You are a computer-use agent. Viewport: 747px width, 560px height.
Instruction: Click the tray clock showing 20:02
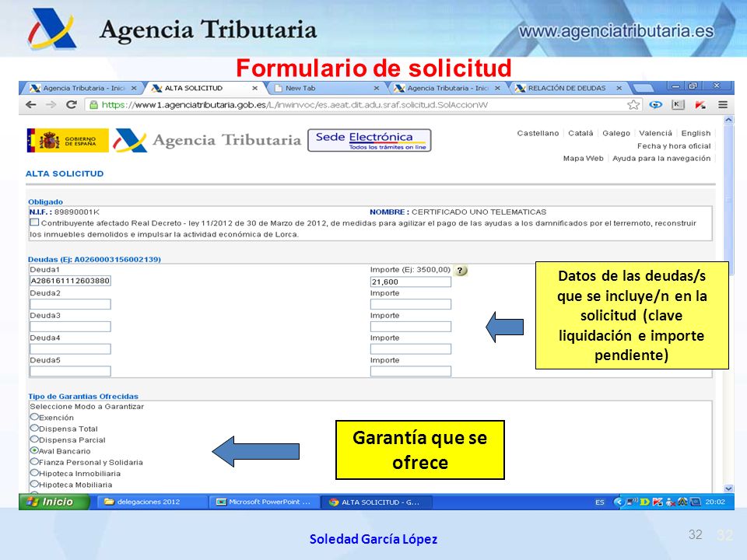(x=715, y=502)
